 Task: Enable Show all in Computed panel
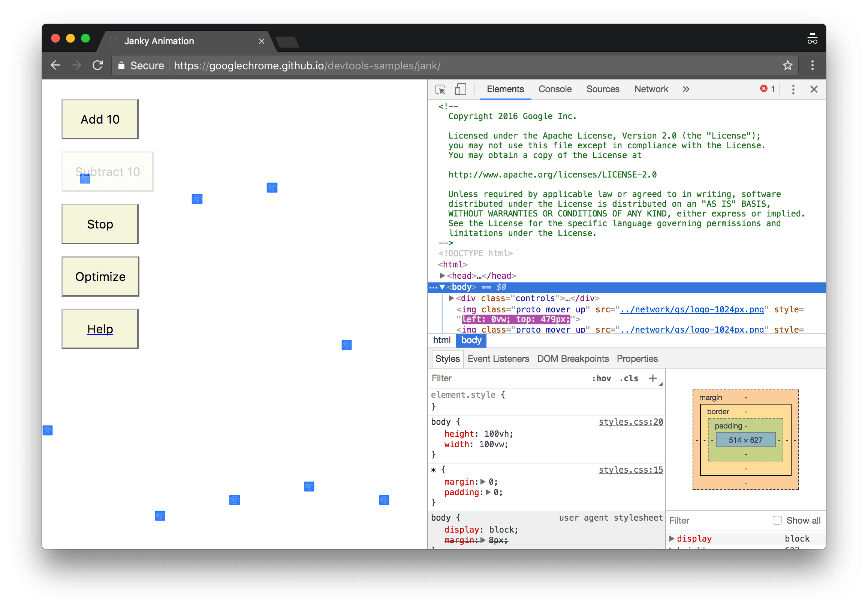[776, 521]
